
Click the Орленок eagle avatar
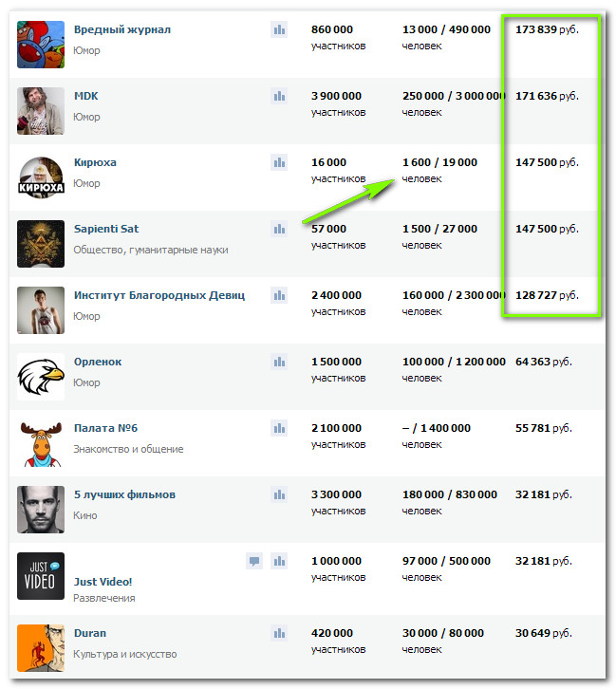(x=41, y=377)
